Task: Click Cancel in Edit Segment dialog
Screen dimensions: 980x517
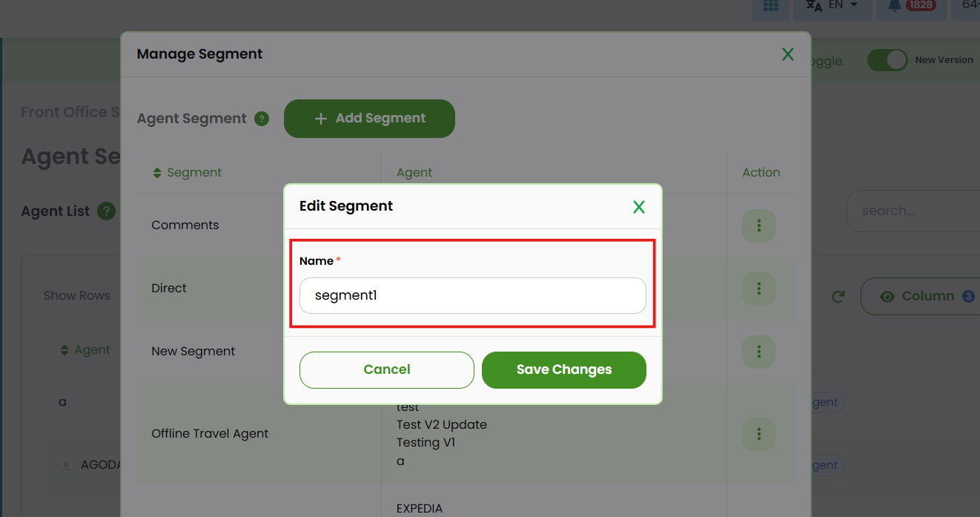Action: [x=387, y=369]
